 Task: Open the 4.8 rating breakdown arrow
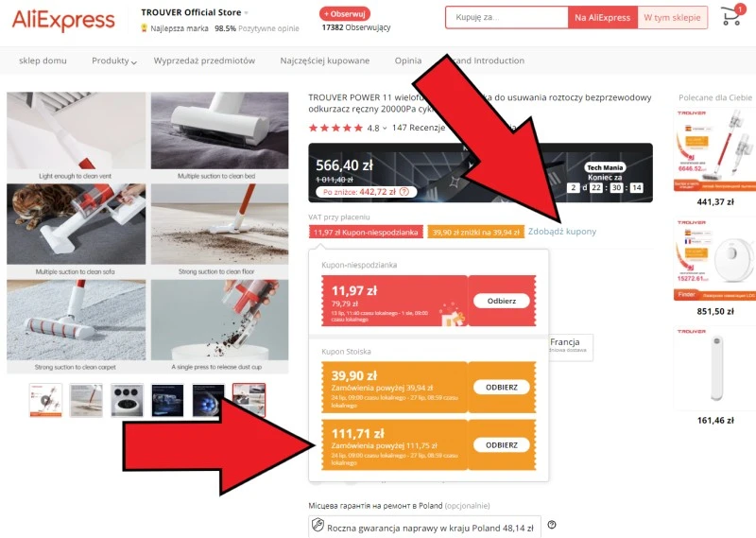[x=385, y=129]
